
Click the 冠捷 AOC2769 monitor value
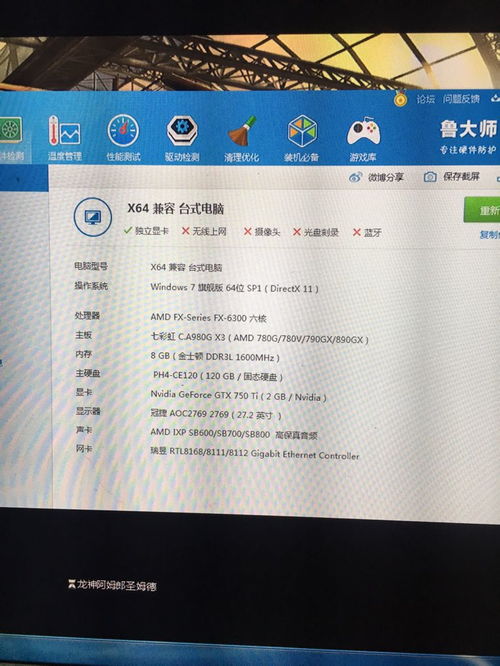[x=216, y=414]
